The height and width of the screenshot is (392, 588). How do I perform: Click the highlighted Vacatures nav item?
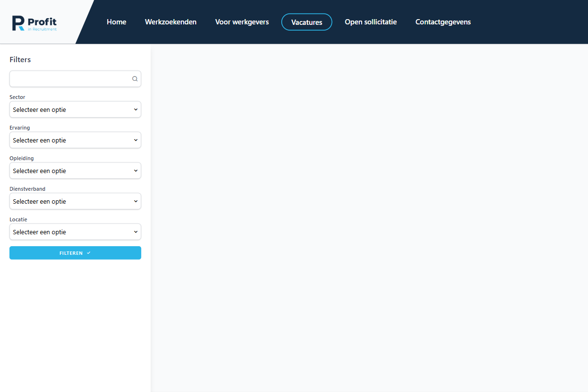pos(307,22)
